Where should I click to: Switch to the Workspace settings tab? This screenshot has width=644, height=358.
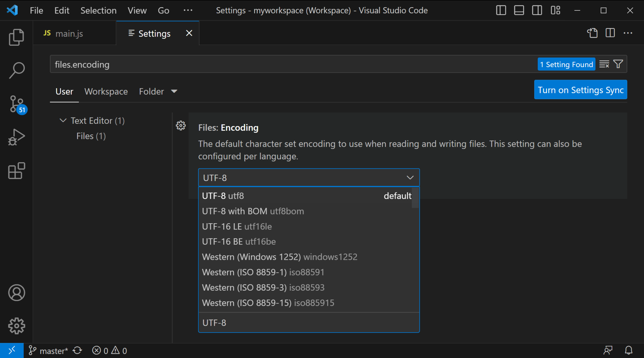tap(106, 91)
